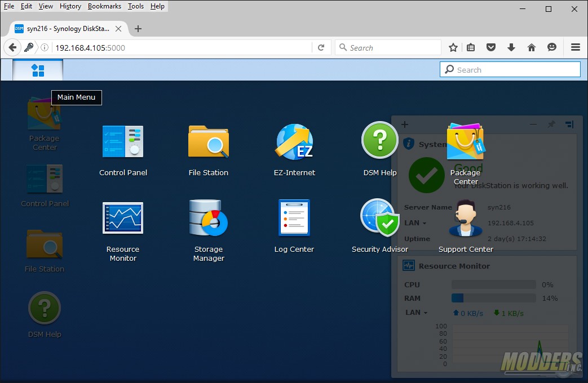Click the Firefox Hello smiley icon

click(x=551, y=47)
